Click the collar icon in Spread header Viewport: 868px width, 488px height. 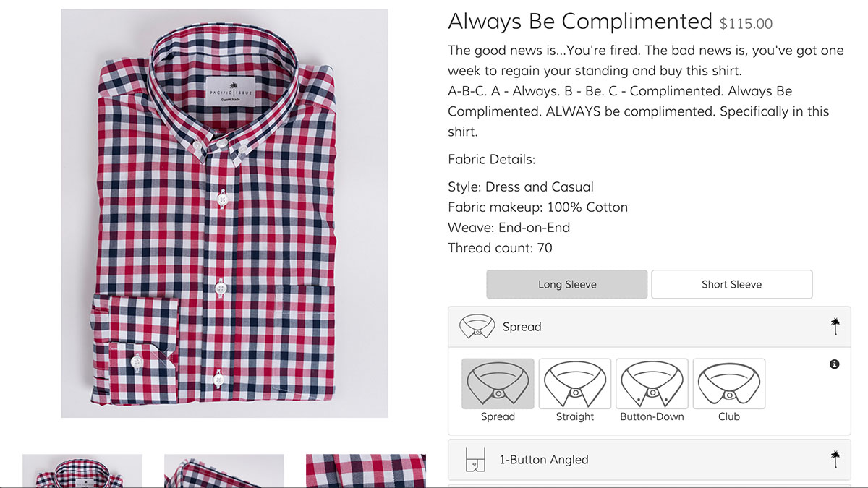tap(477, 327)
